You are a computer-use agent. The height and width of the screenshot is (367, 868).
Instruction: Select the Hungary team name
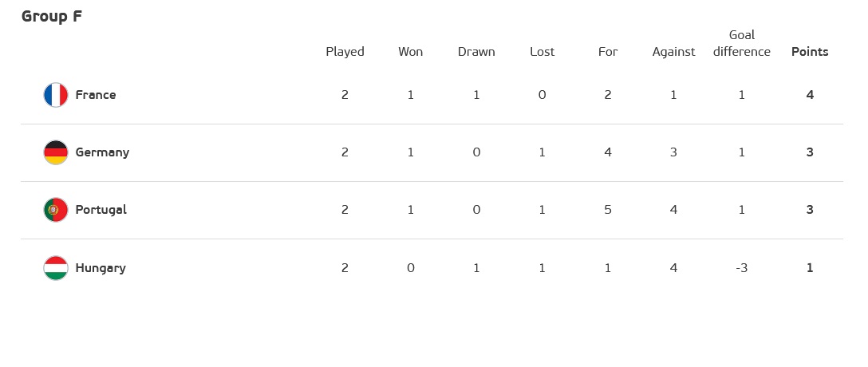point(101,268)
